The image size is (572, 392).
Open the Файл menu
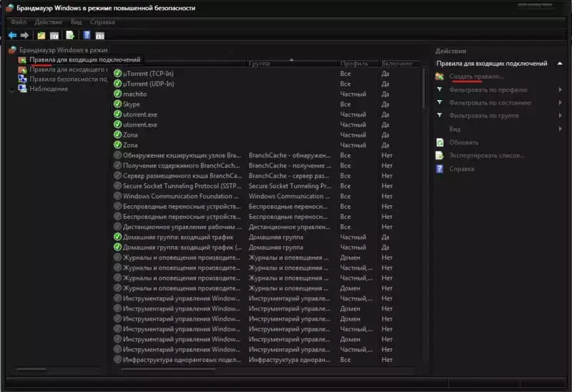click(x=19, y=22)
